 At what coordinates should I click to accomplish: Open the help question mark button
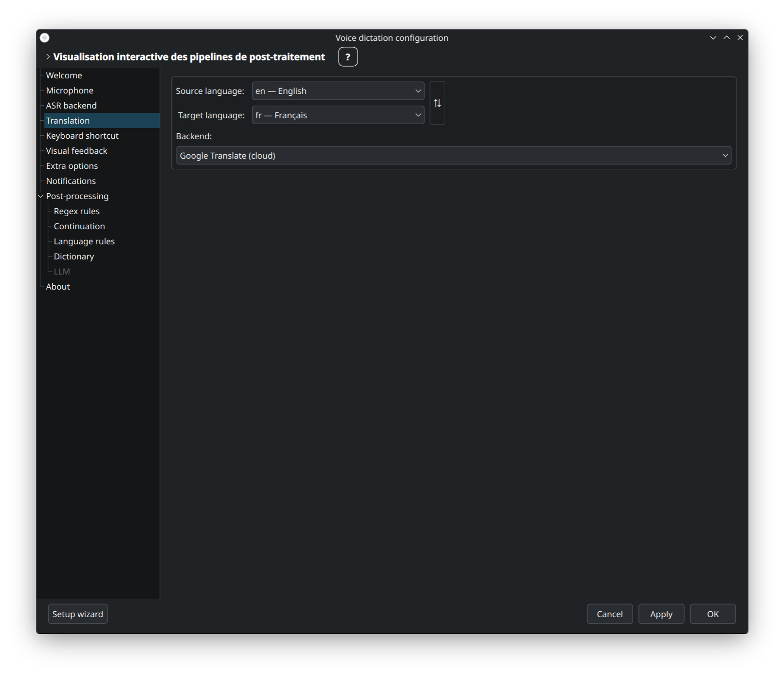pyautogui.click(x=348, y=57)
